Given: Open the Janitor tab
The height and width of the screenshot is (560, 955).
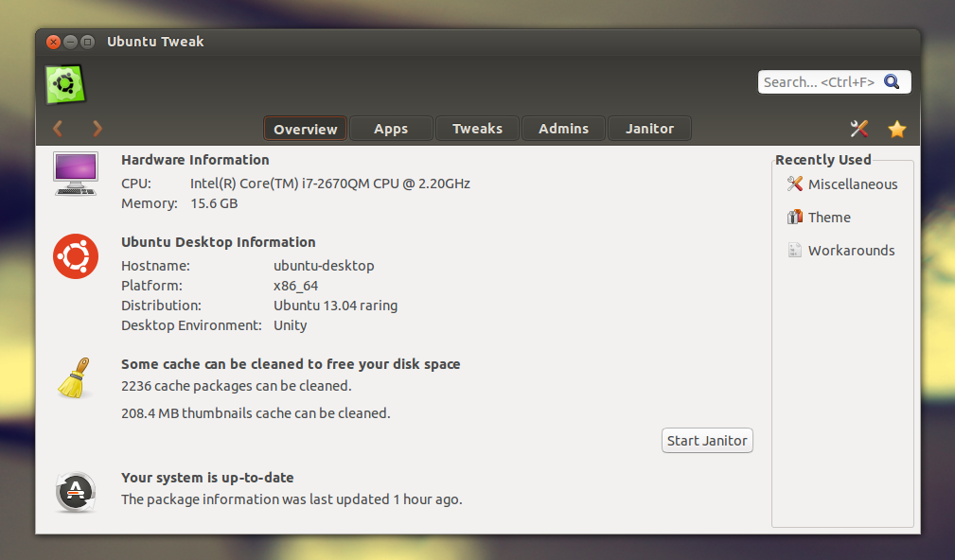Looking at the screenshot, I should click(x=650, y=129).
